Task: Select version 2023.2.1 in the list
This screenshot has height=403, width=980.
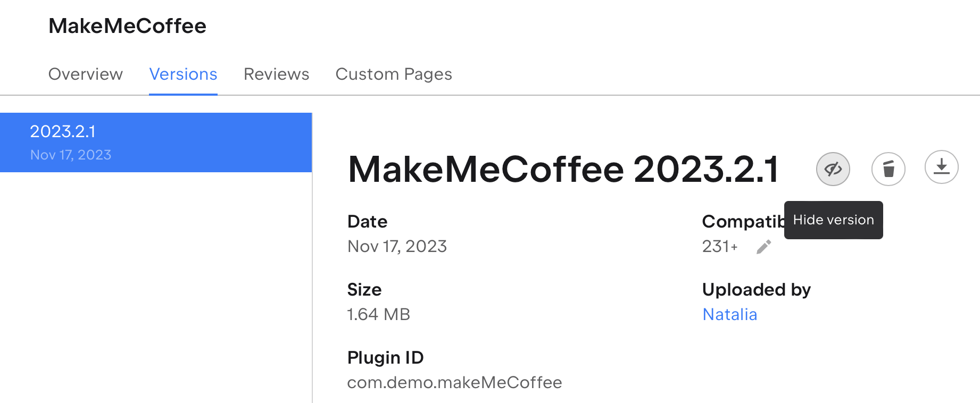Action: [x=156, y=142]
